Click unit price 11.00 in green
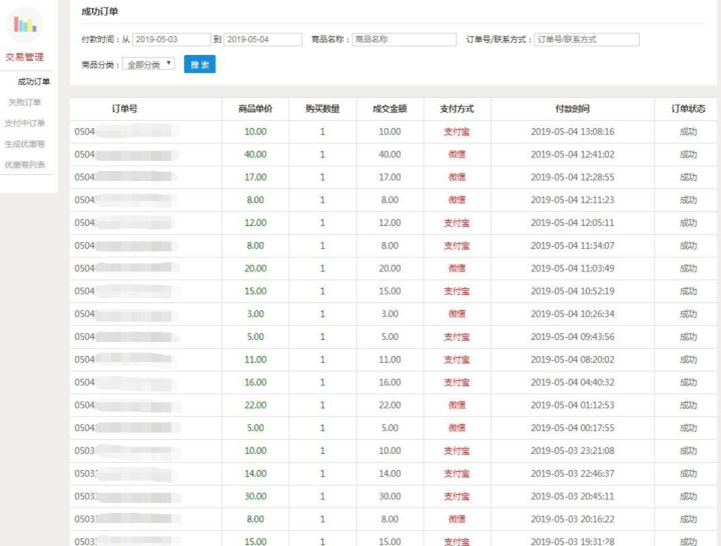Image resolution: width=721 pixels, height=546 pixels. click(x=255, y=360)
